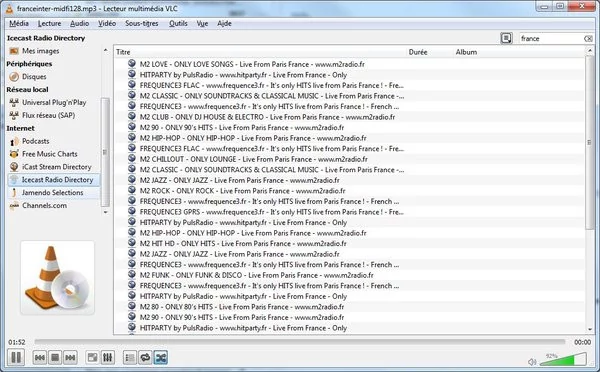
Task: Sort the list by Album column
Action: pyautogui.click(x=466, y=52)
